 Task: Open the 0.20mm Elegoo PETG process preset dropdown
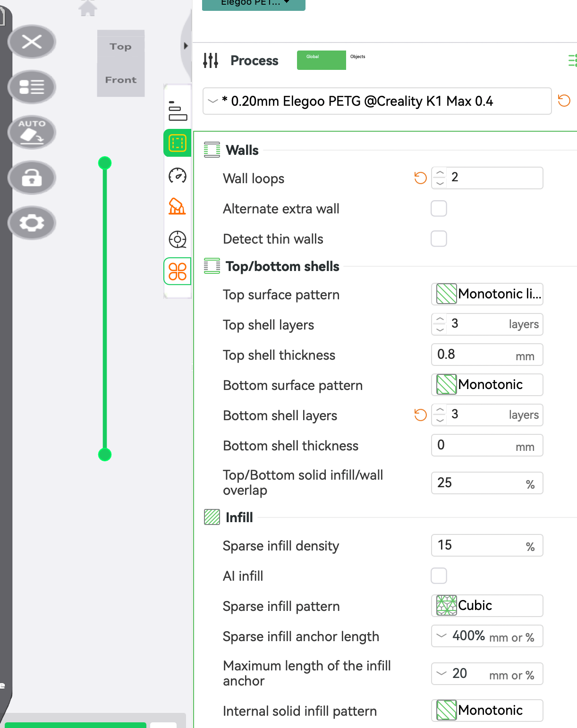(x=377, y=101)
